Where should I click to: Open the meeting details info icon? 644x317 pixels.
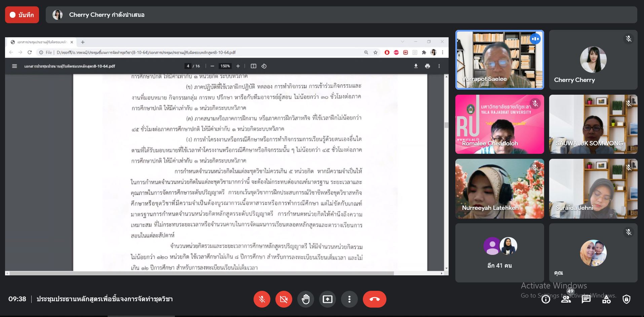545,299
